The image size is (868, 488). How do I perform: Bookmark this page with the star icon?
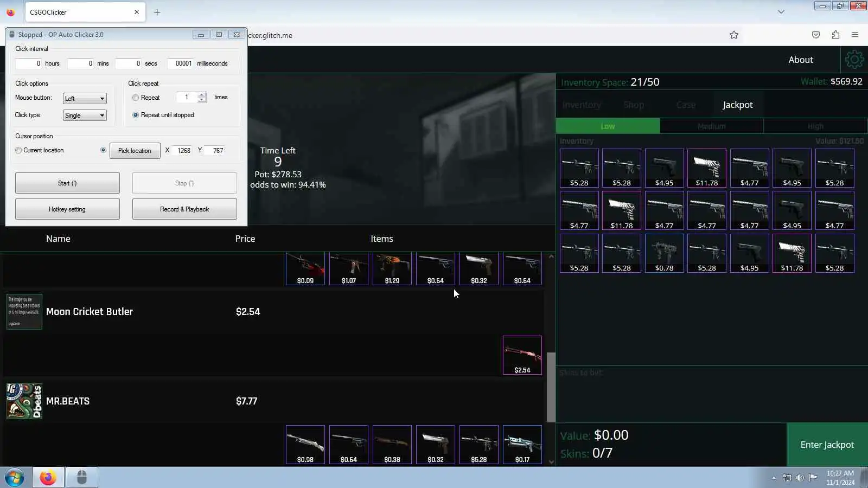[734, 35]
